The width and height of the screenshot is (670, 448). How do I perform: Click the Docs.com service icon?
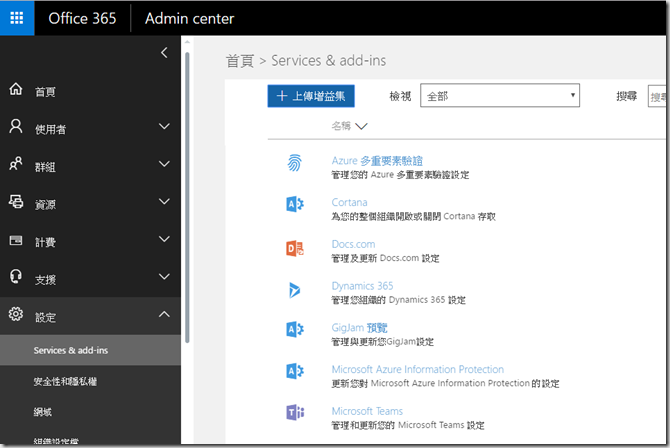(295, 247)
